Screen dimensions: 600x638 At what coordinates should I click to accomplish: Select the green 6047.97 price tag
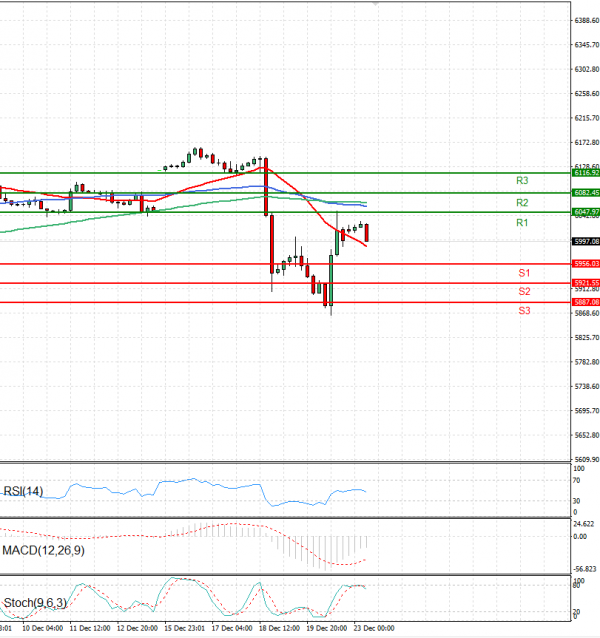click(x=586, y=212)
